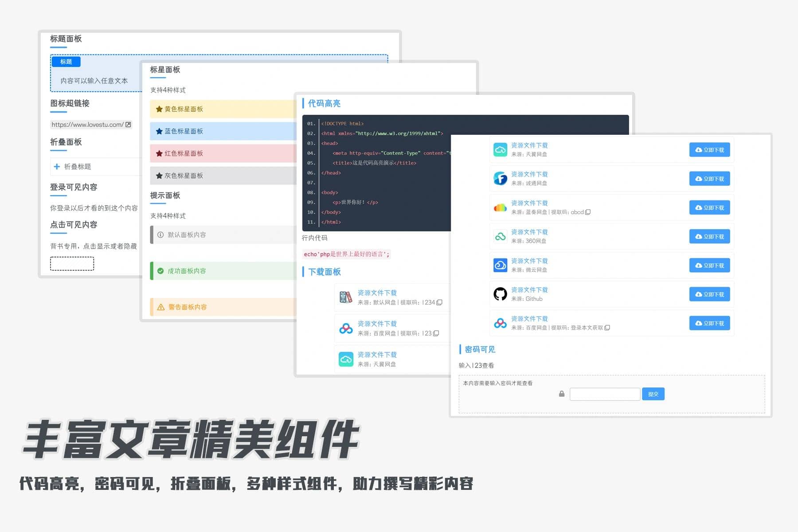The width and height of the screenshot is (798, 532).
Task: Select the 360网盘 cloud icon
Action: (500, 236)
